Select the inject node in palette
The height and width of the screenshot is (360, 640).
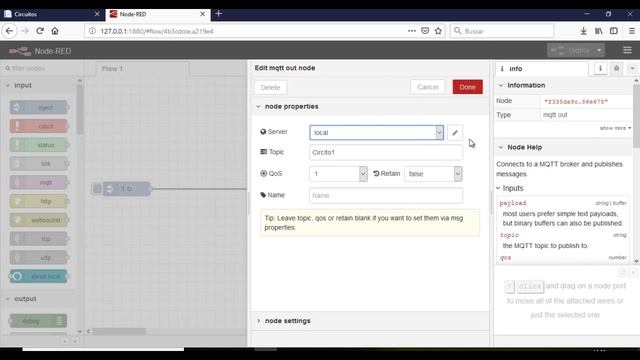click(x=39, y=107)
